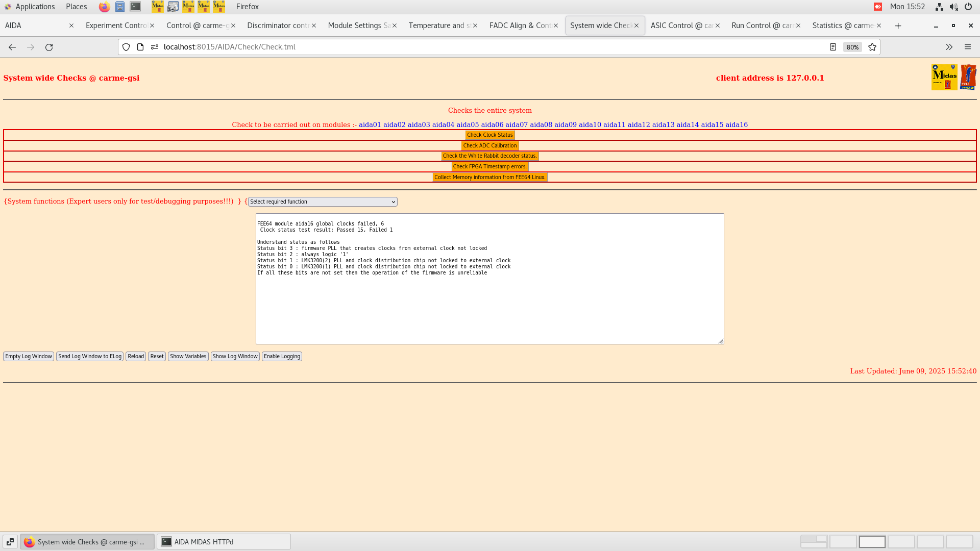This screenshot has width=980, height=551.
Task: Click the TCL Powered logo
Action: click(968, 77)
